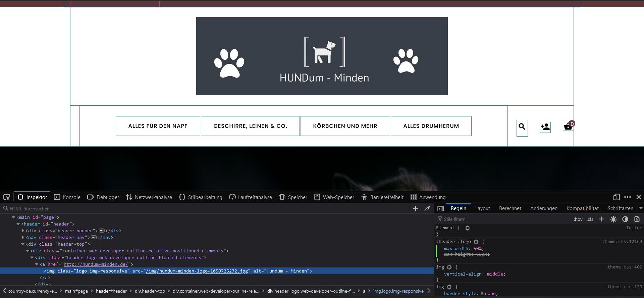Collapse the main#page tree node
644x298 pixels.
13,217
